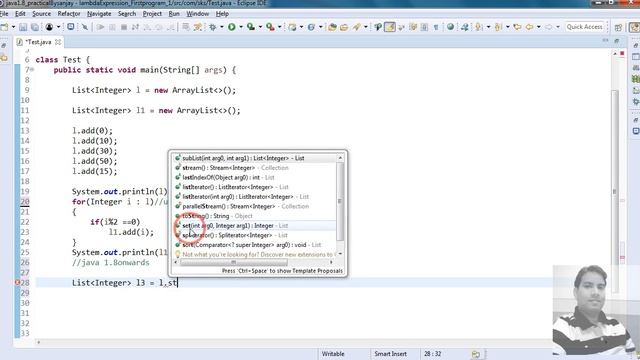Click the Search flashlight toolbar icon
640x360 pixels.
click(357, 27)
